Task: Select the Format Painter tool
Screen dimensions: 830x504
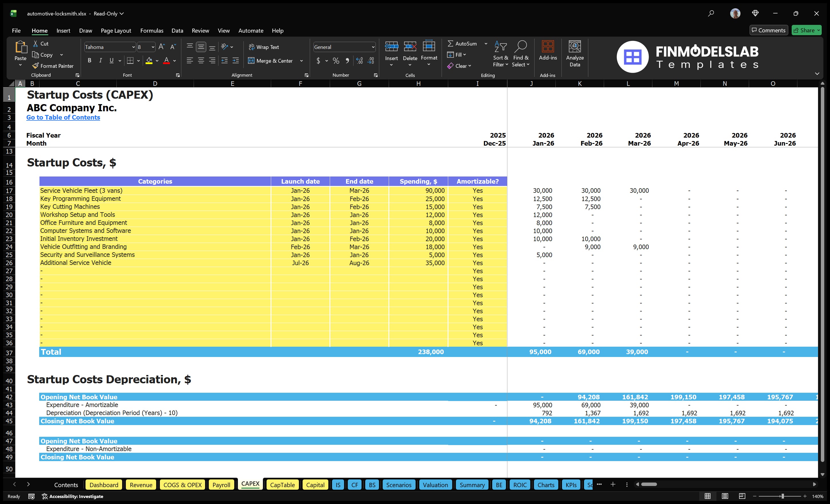Action: pyautogui.click(x=53, y=66)
